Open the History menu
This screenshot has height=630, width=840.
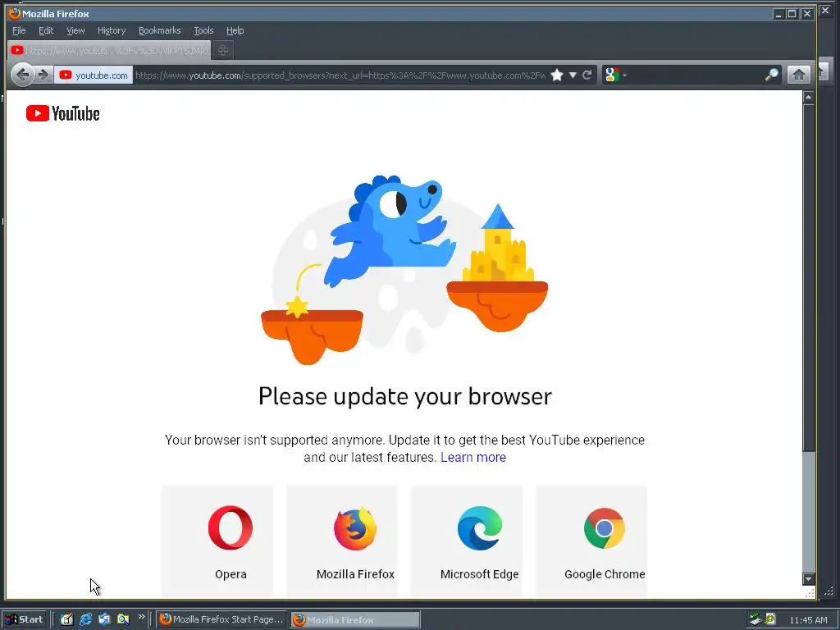(112, 30)
